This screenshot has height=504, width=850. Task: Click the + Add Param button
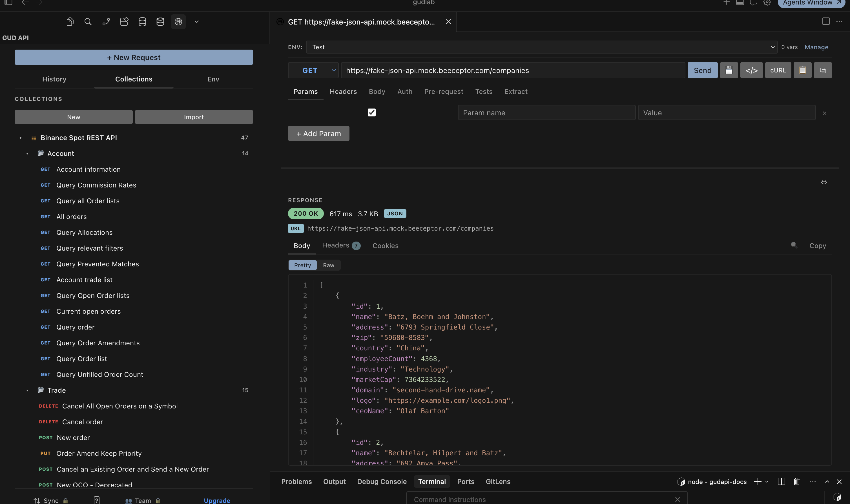coord(319,134)
